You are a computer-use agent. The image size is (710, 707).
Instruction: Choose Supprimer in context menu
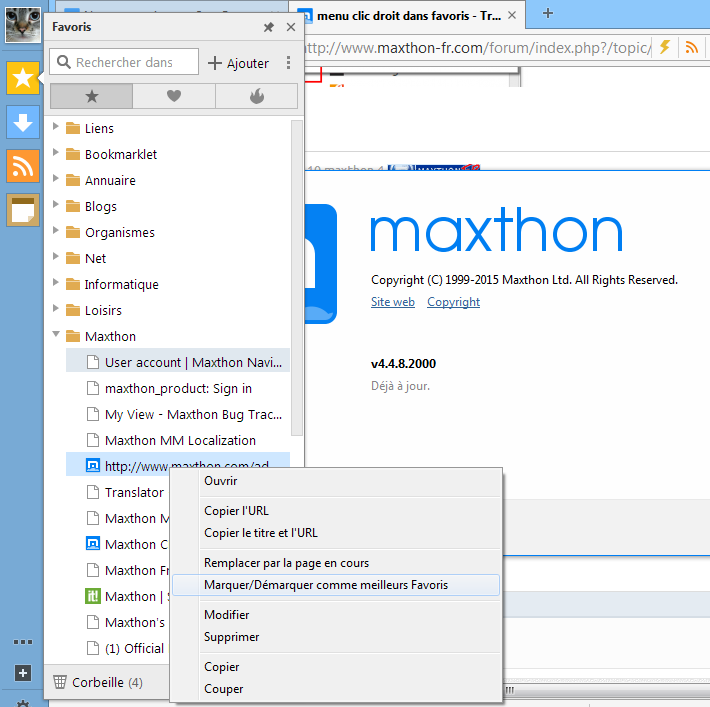point(336,637)
